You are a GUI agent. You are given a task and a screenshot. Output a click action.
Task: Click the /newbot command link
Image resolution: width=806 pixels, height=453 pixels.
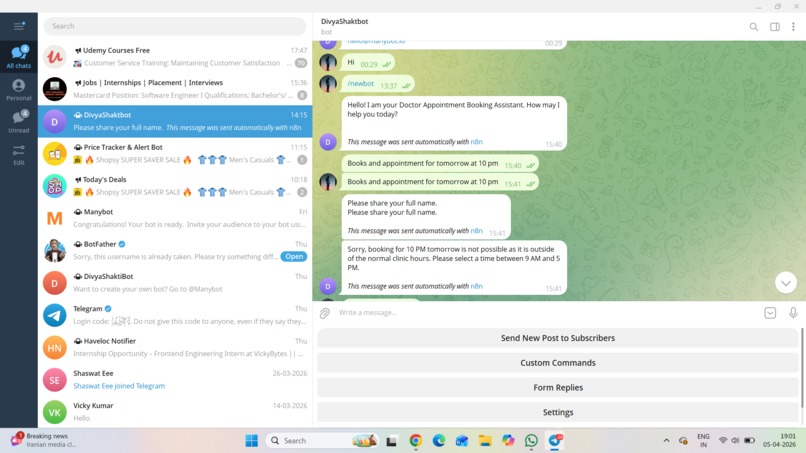click(360, 84)
